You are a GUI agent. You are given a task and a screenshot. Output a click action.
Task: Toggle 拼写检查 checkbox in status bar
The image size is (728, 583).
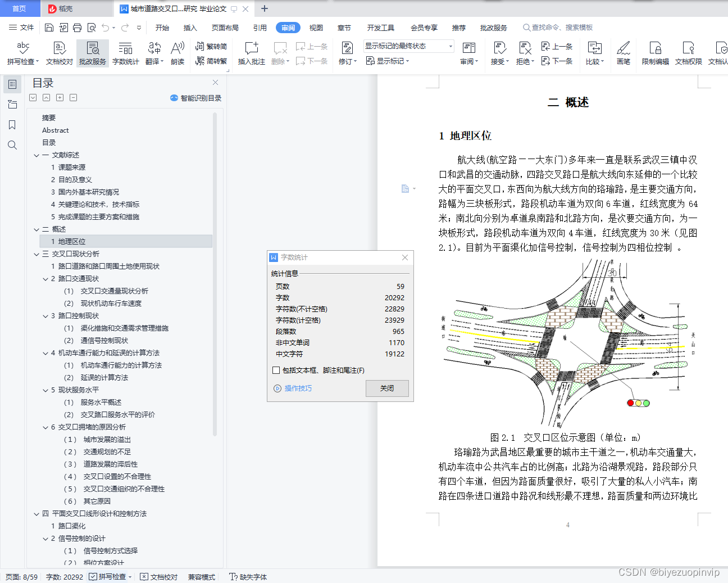[93, 577]
